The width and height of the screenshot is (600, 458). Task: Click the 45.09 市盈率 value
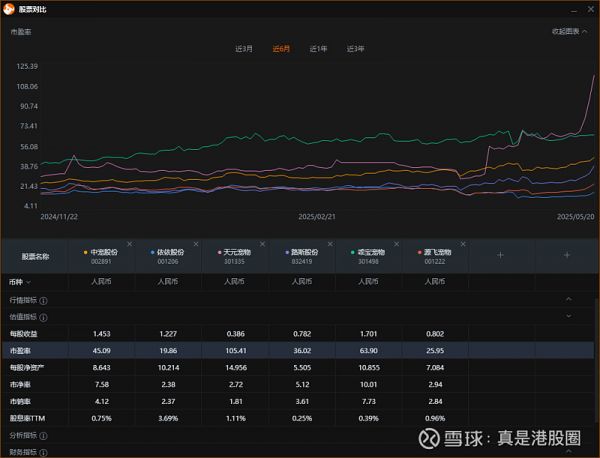[101, 351]
